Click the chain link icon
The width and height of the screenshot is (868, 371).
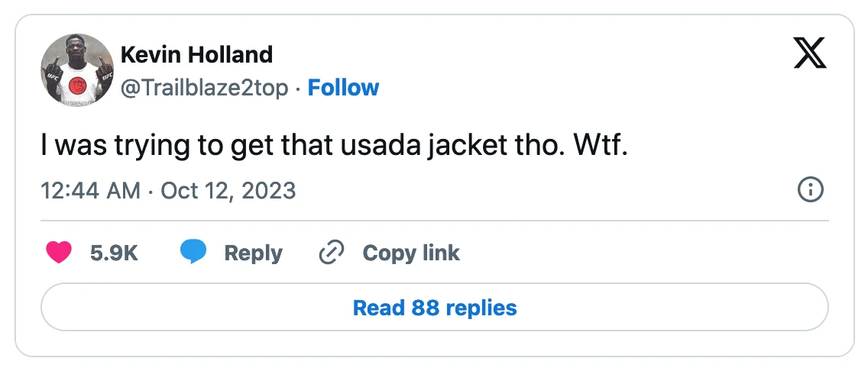point(331,253)
